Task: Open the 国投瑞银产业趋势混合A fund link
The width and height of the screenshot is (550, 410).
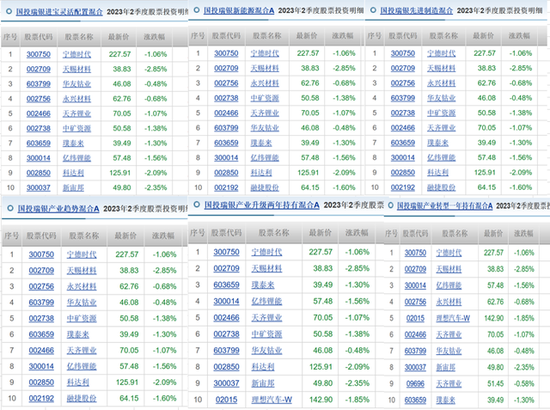Action: tap(58, 209)
